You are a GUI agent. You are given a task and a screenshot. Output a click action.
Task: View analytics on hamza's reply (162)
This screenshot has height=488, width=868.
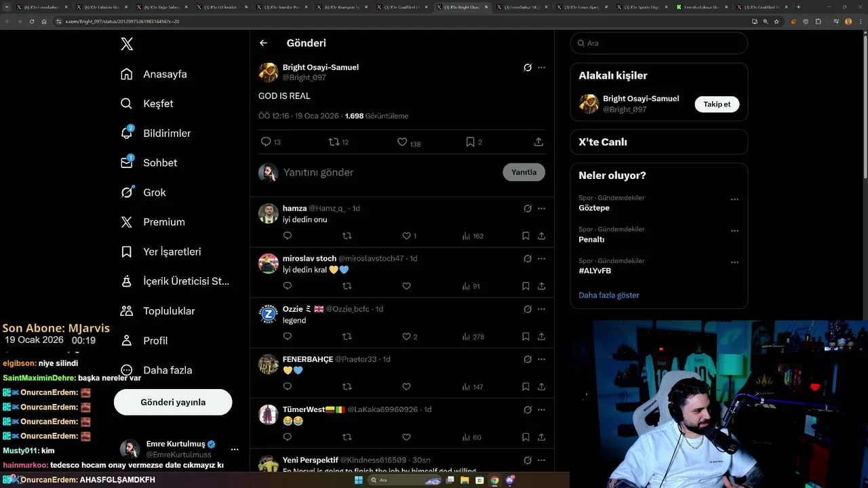[473, 236]
